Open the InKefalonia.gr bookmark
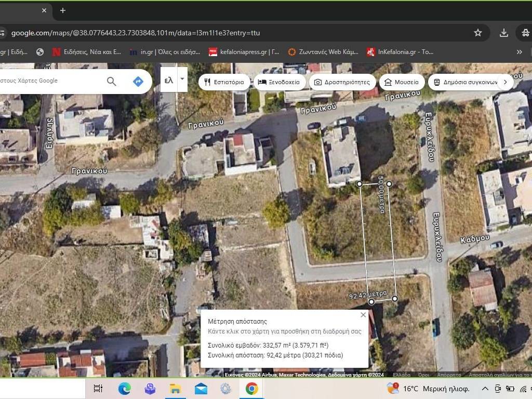 (x=400, y=52)
